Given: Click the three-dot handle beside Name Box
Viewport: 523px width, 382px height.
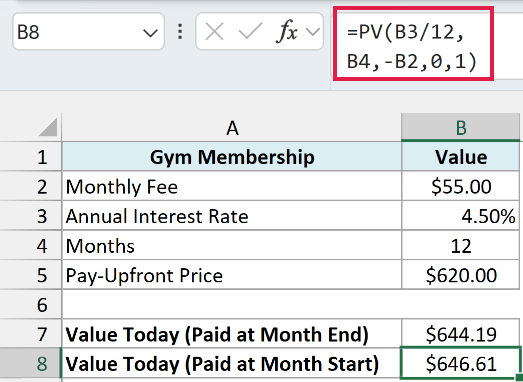Looking at the screenshot, I should click(180, 32).
